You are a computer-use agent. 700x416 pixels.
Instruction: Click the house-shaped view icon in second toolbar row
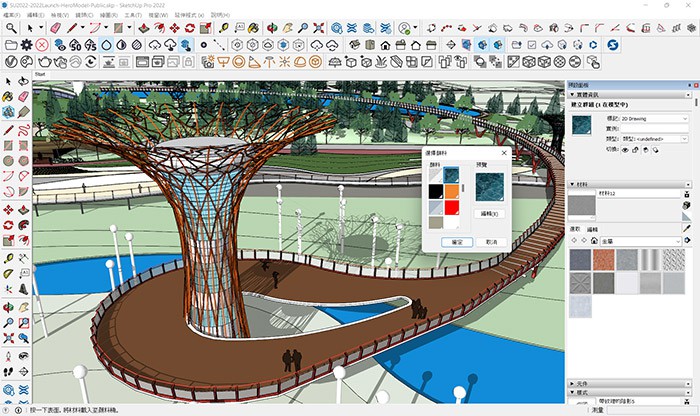[385, 45]
